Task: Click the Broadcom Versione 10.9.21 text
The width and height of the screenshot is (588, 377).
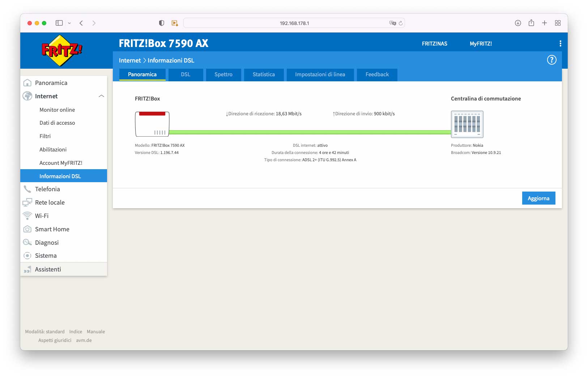Action: point(476,153)
